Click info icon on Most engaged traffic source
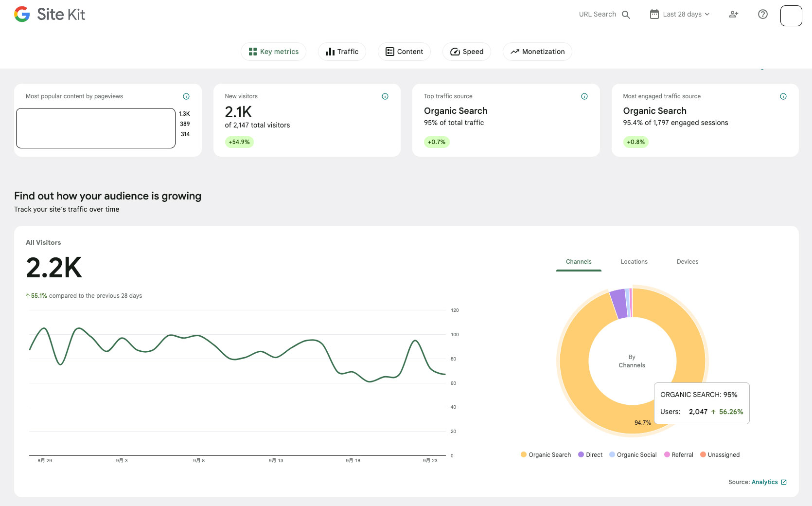 [x=783, y=96]
